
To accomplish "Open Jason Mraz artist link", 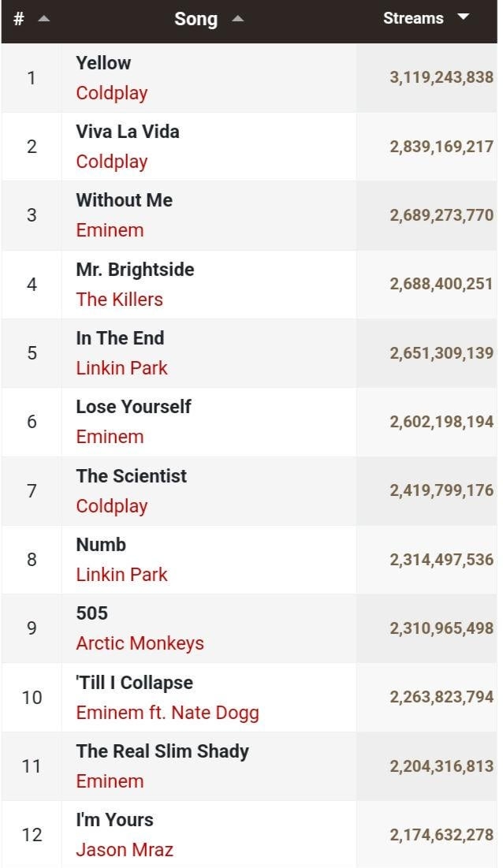I will [125, 850].
